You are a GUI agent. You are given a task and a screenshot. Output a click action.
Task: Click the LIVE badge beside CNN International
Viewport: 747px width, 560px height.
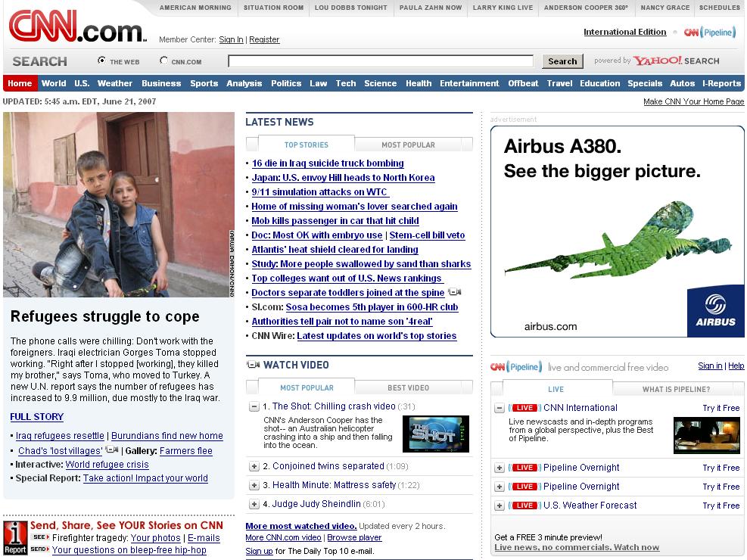tap(524, 408)
